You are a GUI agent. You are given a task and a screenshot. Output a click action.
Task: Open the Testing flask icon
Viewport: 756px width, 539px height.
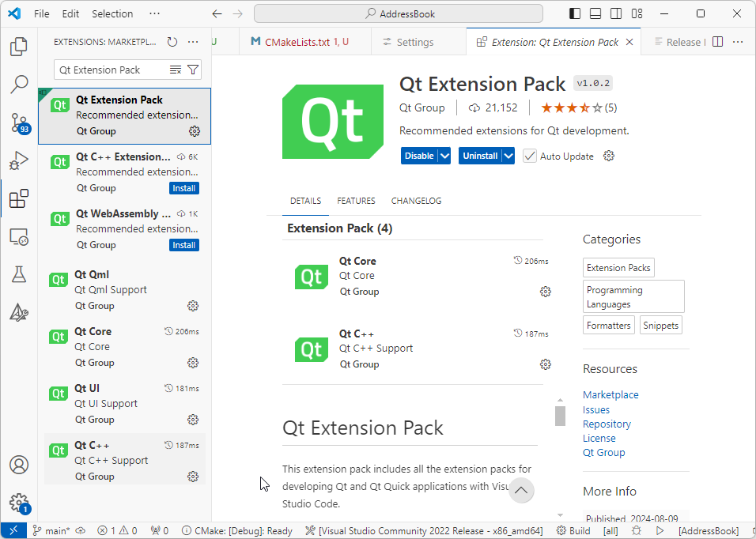19,274
